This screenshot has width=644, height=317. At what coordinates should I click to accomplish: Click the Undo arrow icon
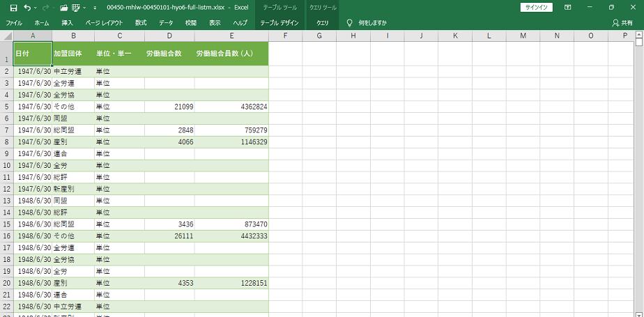point(26,7)
